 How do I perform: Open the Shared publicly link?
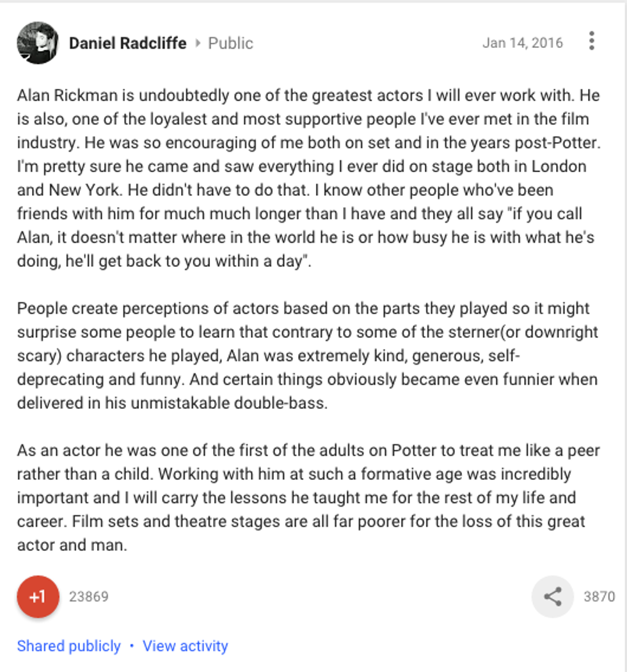(x=68, y=646)
